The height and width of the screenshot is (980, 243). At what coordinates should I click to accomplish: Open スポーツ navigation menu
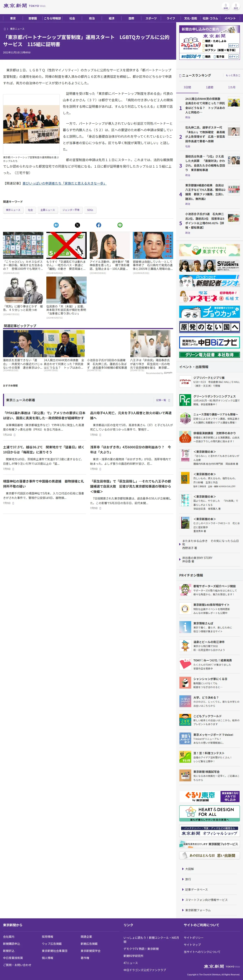[151, 18]
